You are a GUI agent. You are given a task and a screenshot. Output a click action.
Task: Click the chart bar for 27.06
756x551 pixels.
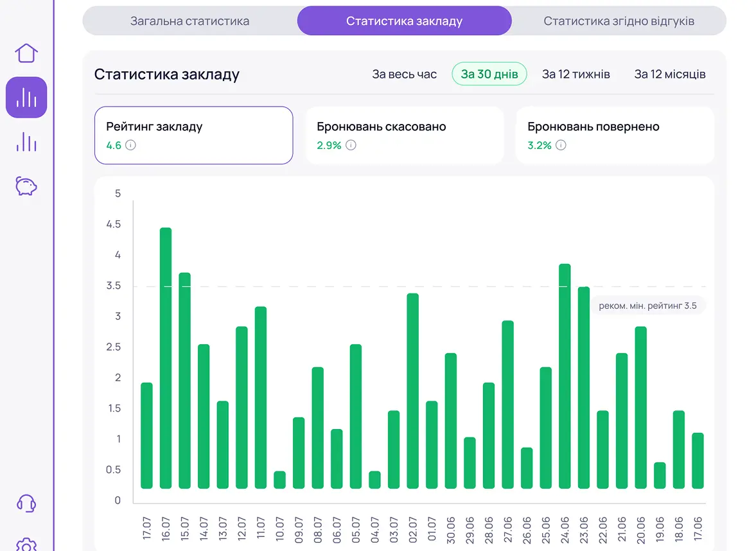[507, 405]
